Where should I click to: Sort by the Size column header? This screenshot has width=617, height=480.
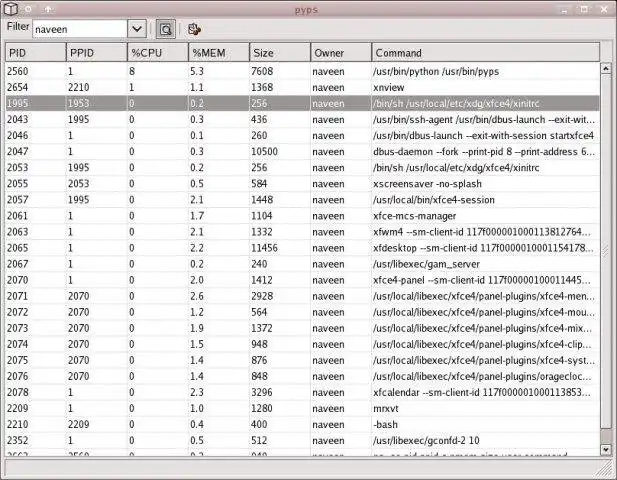(280, 53)
